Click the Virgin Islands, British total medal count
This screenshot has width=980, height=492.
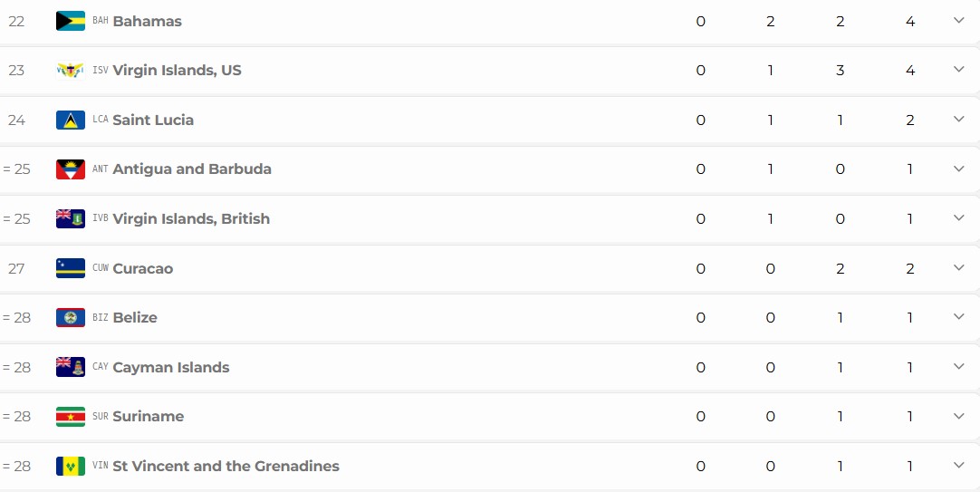[x=910, y=218]
